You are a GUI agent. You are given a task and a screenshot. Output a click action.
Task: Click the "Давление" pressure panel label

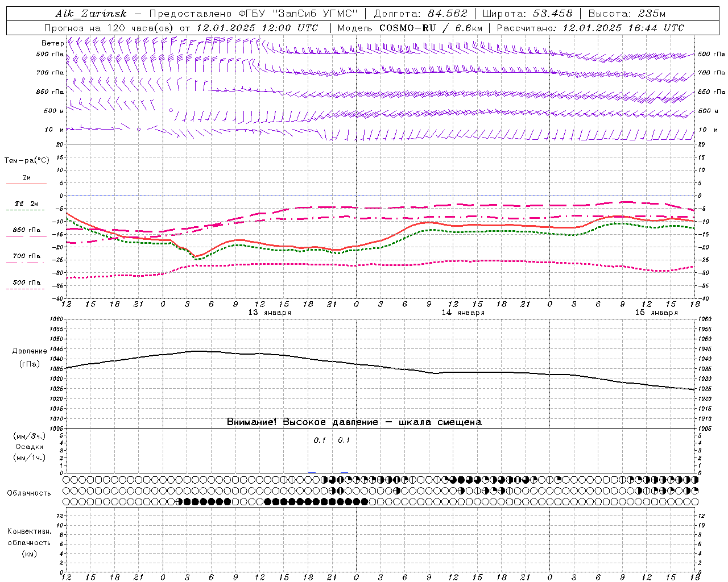click(x=30, y=351)
